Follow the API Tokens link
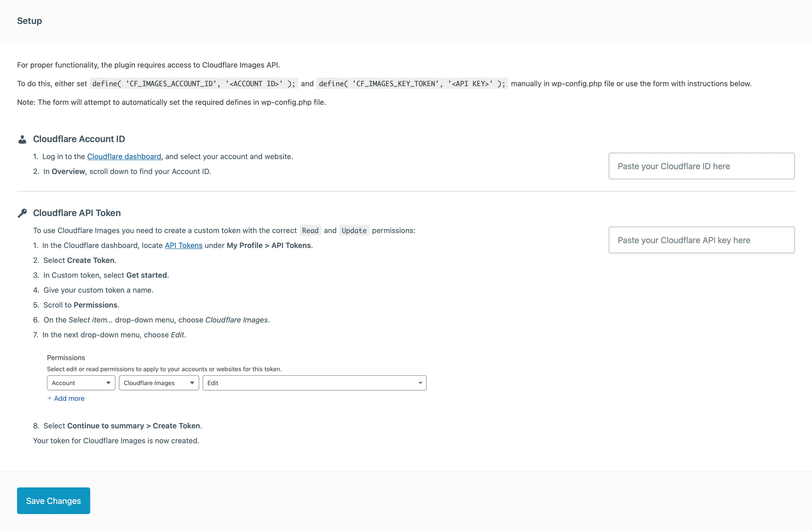Image resolution: width=812 pixels, height=530 pixels. (x=183, y=245)
